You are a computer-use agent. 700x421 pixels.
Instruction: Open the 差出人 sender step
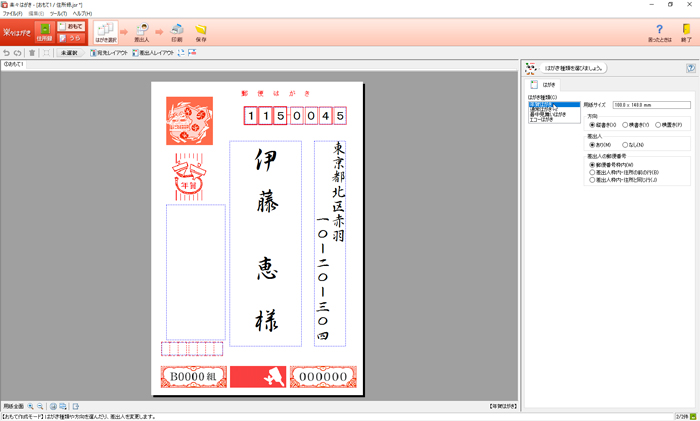pos(141,33)
